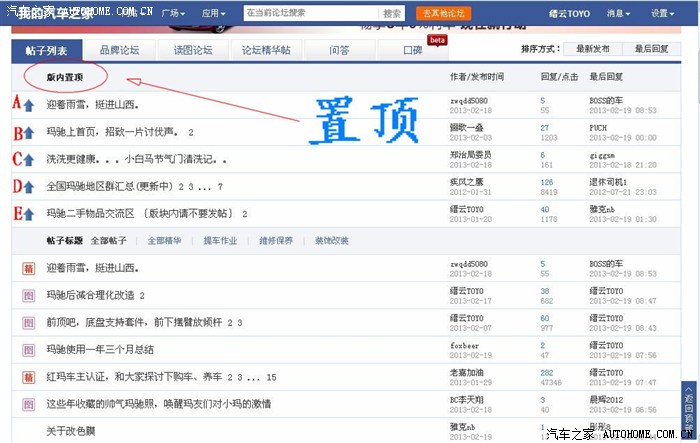Open post 前顶吧，底盘支持套件，前下摆臂放倾杆

point(134,322)
